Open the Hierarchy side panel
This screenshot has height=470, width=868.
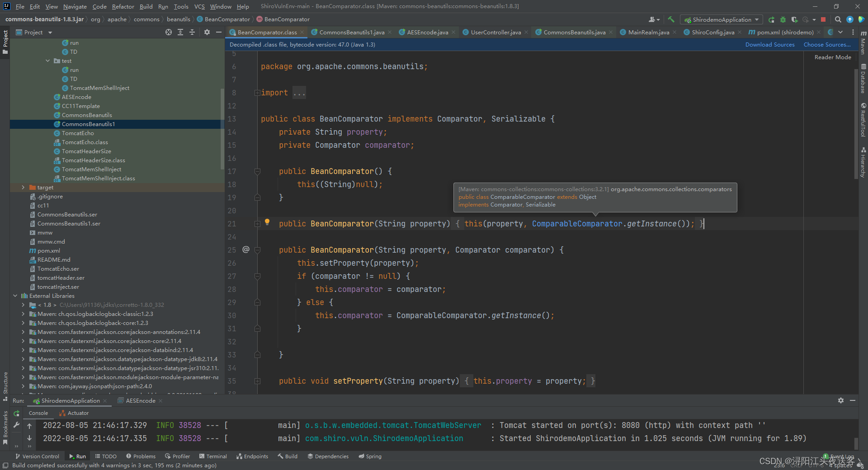coord(863,162)
